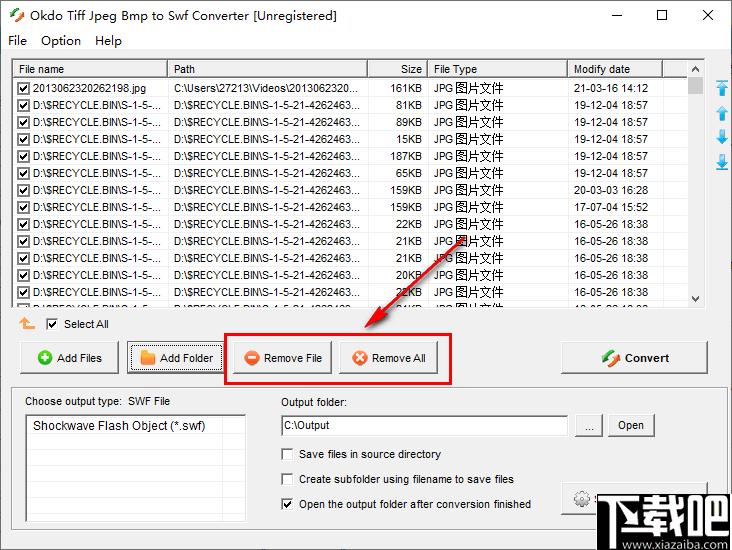The width and height of the screenshot is (732, 550).
Task: Sort list by File name column header
Action: point(90,69)
